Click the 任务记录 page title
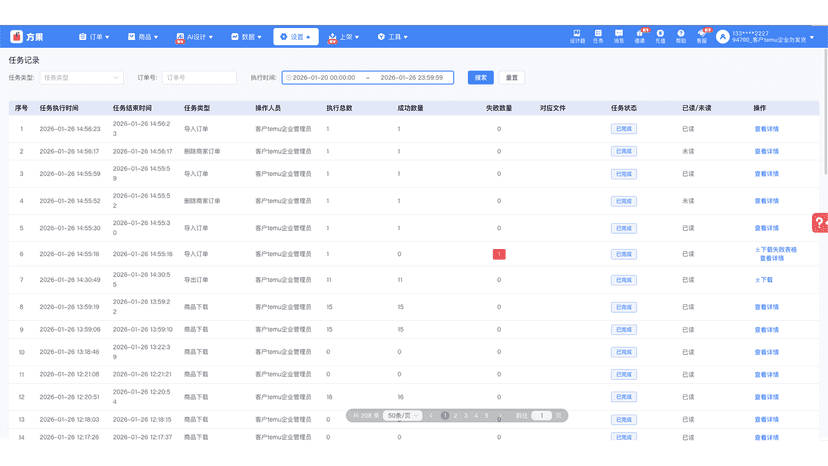Viewport: 828px width, 466px height. point(24,60)
